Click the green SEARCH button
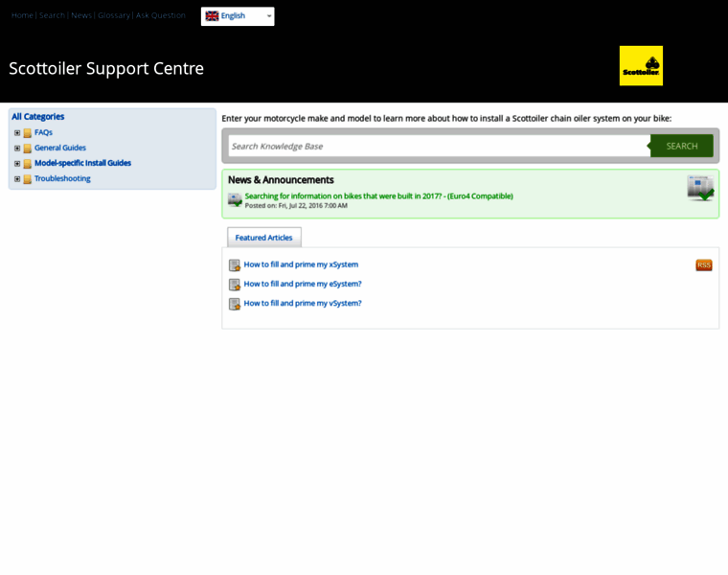The height and width of the screenshot is (575, 728). pos(682,146)
